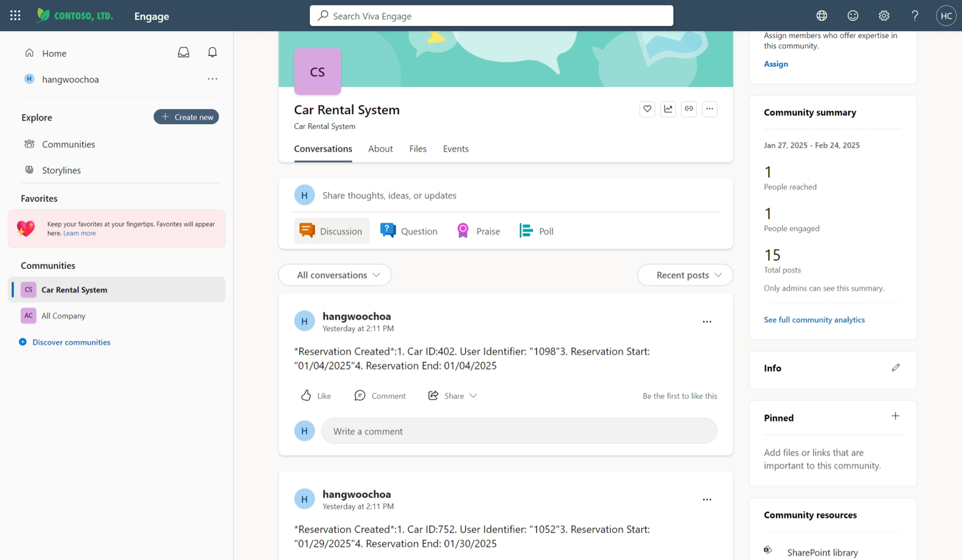Select the Praise post type
962x560 pixels.
(x=478, y=230)
